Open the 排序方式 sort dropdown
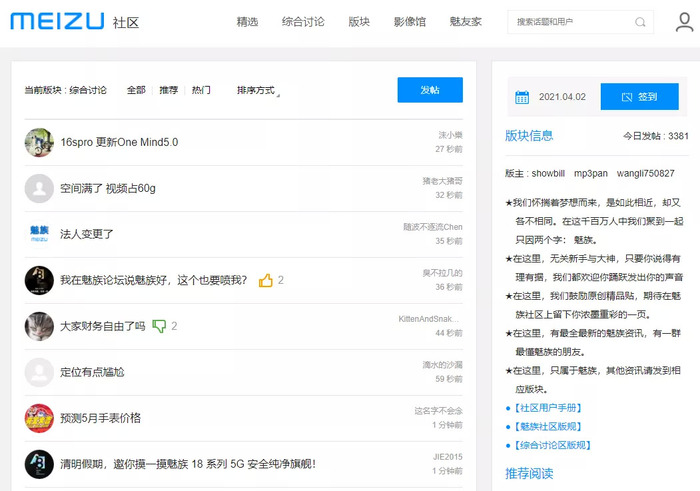 258,91
